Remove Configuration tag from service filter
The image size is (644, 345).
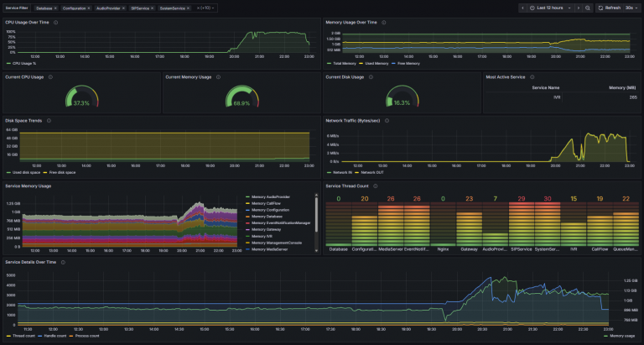pos(89,8)
